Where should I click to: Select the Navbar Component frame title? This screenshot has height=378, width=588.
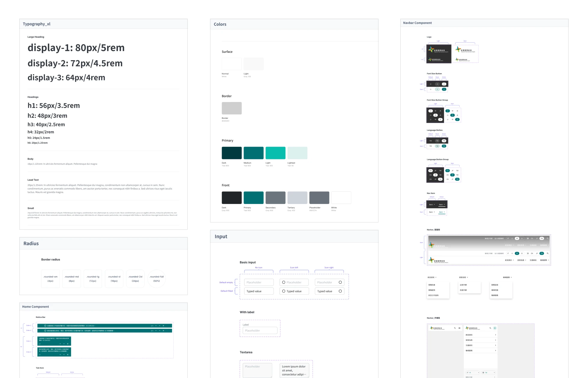[x=417, y=23]
